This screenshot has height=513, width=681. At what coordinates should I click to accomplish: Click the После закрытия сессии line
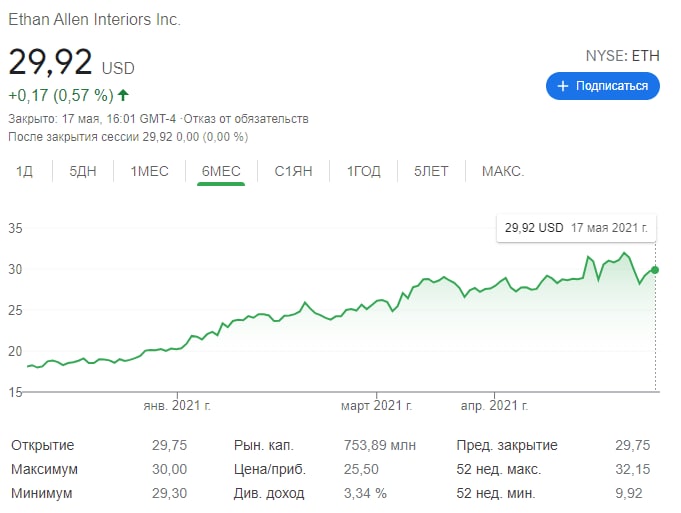tap(128, 137)
